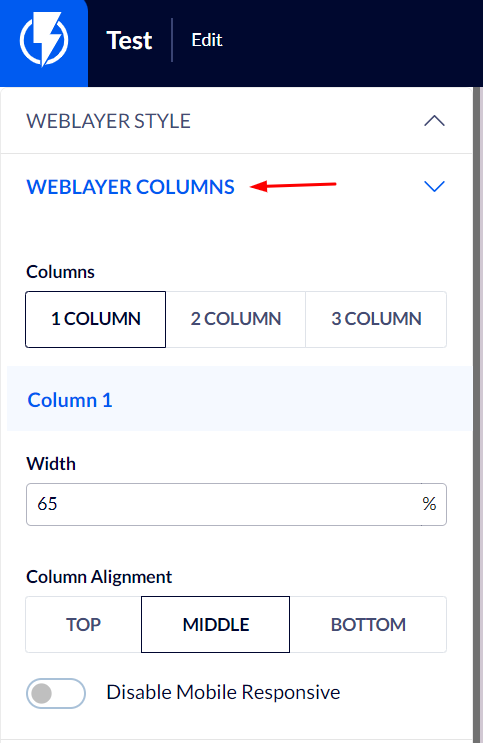Click the Columns field label

[x=60, y=272]
